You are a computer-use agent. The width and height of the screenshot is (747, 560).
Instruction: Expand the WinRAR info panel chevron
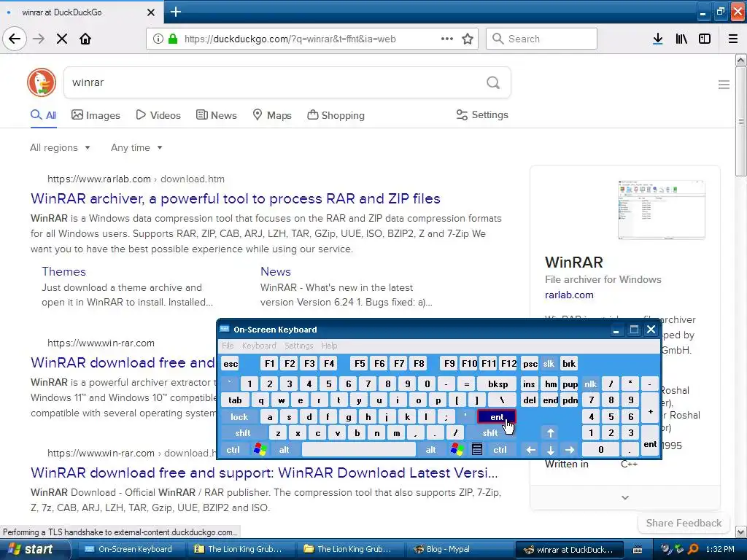coord(625,497)
